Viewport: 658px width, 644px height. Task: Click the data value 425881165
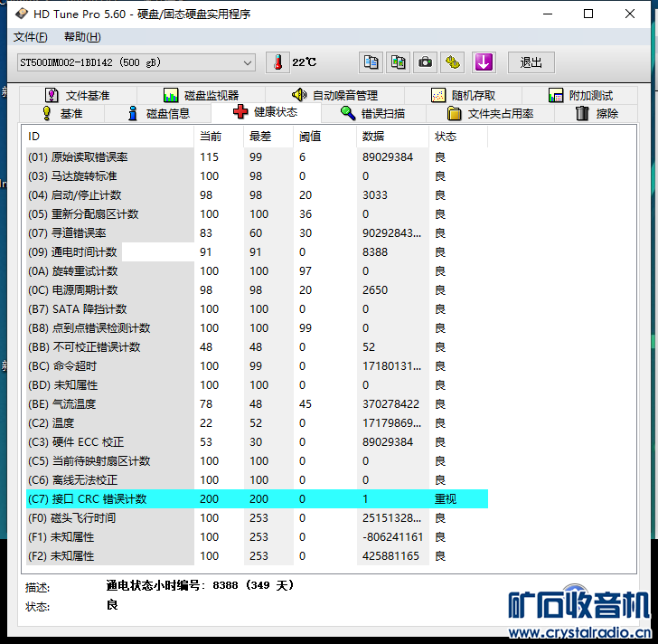tap(390, 556)
